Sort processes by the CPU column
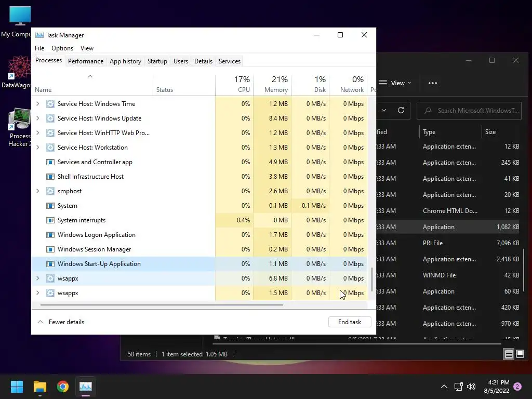 (234, 84)
